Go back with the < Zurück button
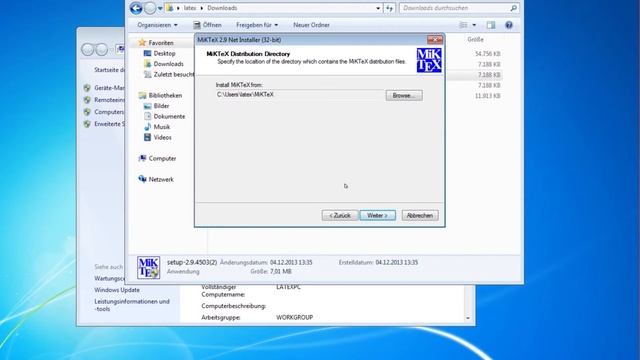 [340, 215]
